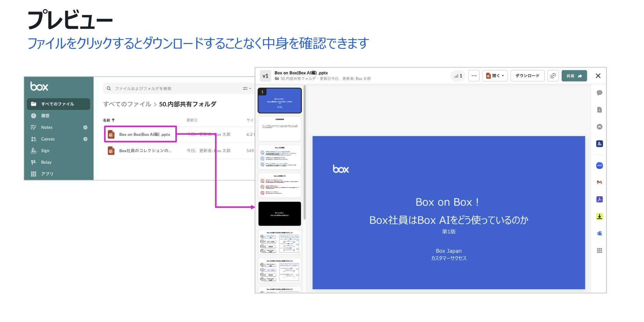
Task: Click the Zoom integration icon in sidebar
Action: click(x=599, y=166)
